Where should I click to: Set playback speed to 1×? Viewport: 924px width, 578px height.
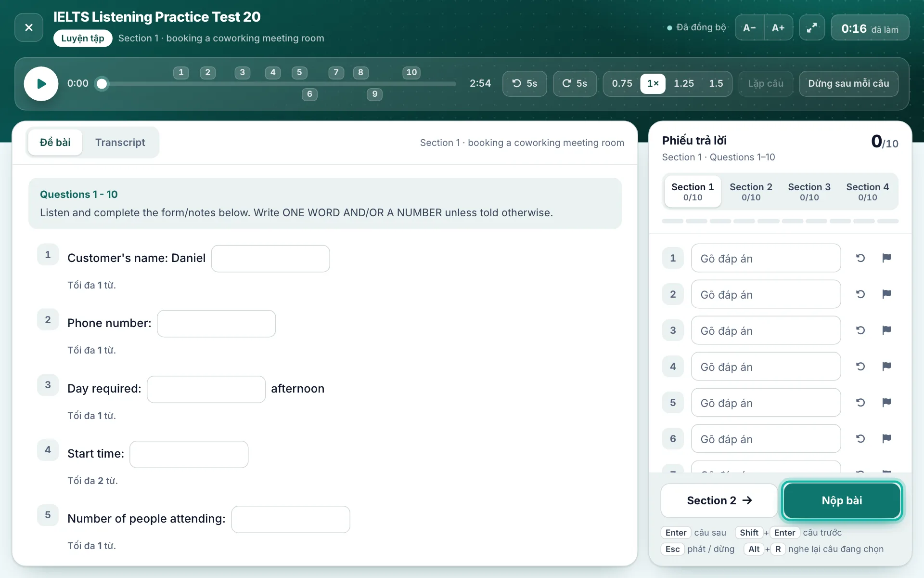653,84
